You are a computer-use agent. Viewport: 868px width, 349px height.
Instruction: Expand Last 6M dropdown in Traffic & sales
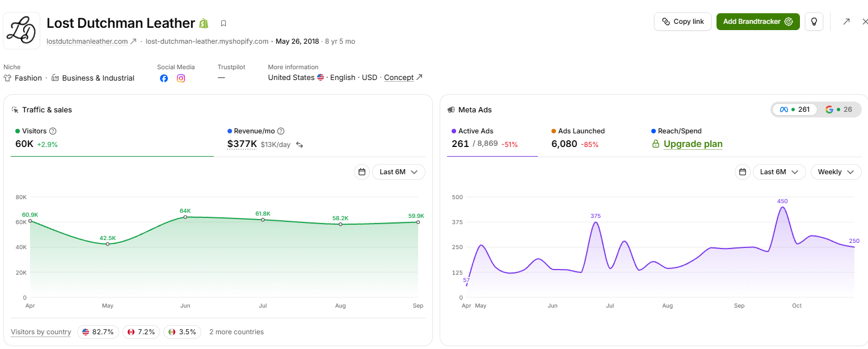point(399,172)
